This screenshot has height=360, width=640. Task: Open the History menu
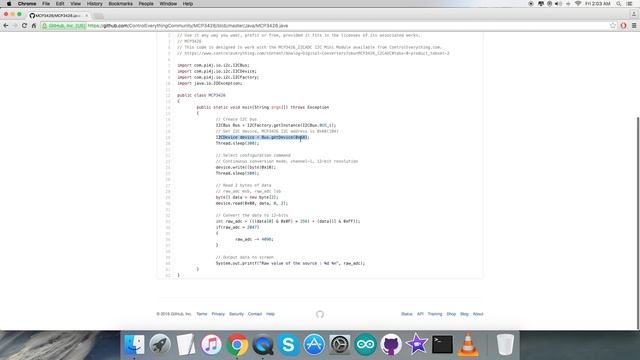coord(94,4)
